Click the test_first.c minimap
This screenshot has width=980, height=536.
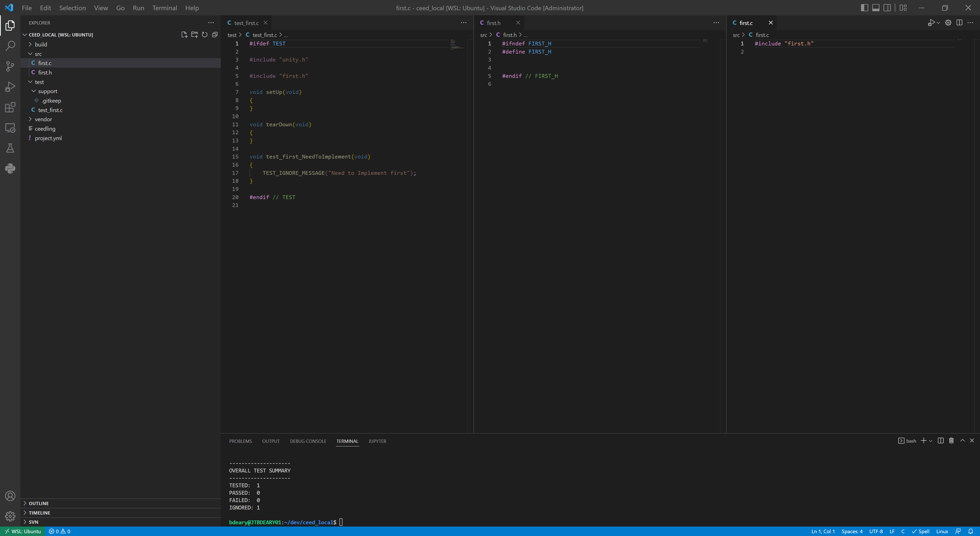tap(456, 44)
